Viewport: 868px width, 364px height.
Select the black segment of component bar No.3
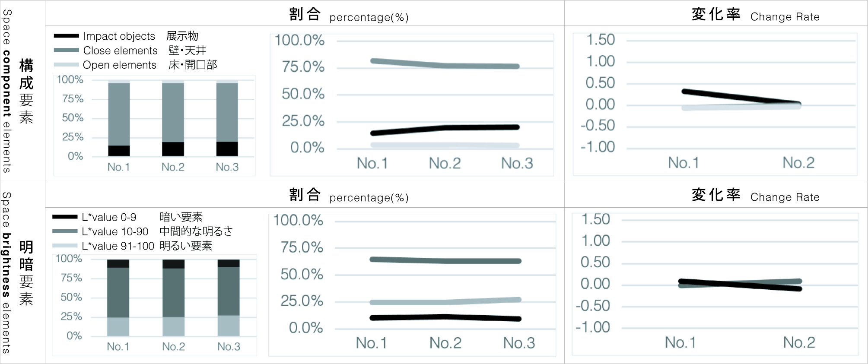click(227, 149)
